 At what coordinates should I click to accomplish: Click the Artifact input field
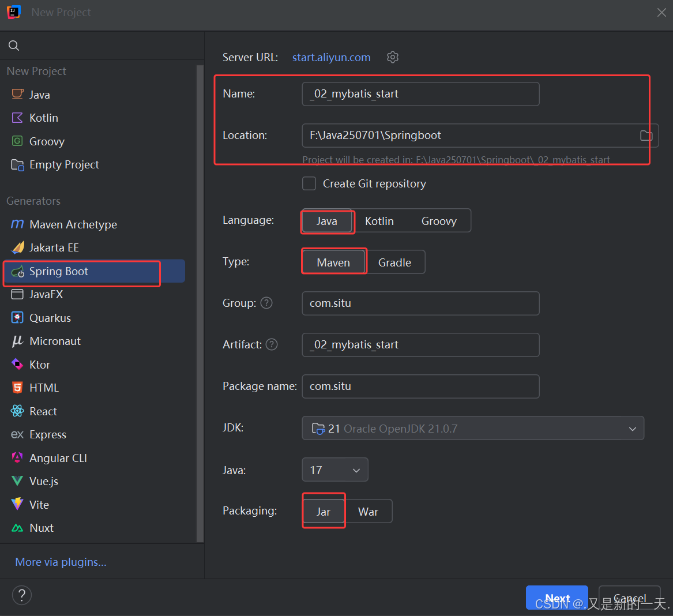[x=420, y=345]
